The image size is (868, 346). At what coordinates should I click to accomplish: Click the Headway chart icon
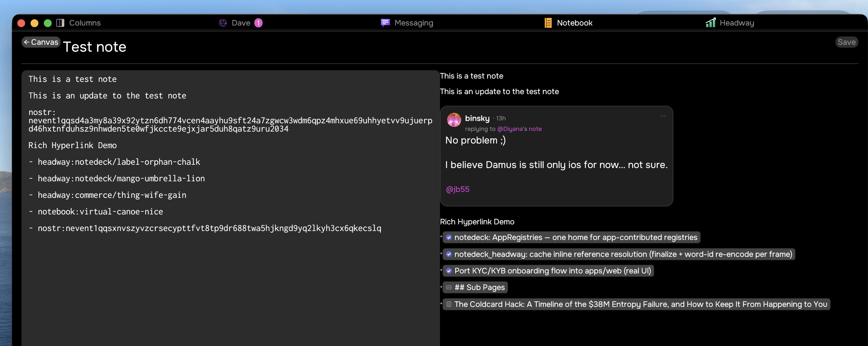point(711,23)
